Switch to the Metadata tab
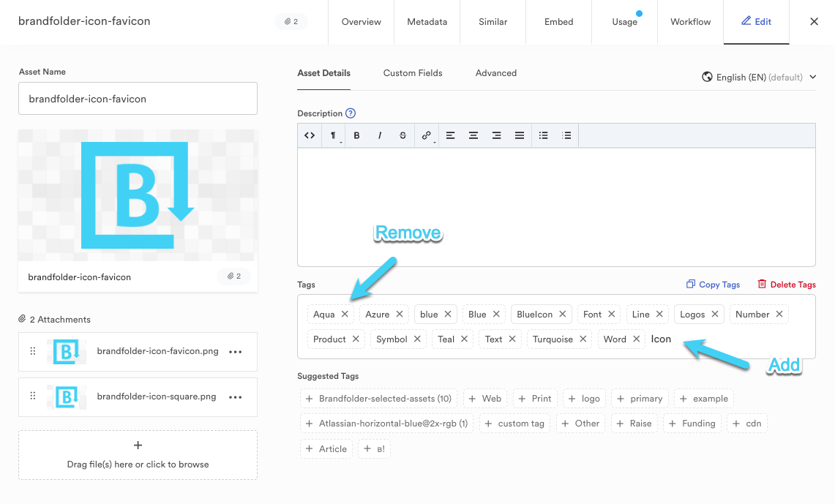Image resolution: width=835 pixels, height=504 pixels. (427, 22)
